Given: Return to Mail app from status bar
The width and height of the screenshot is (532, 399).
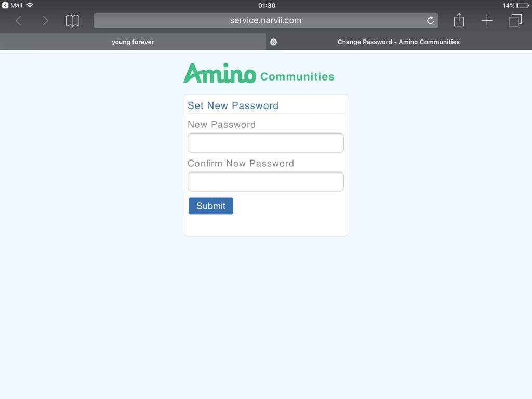Looking at the screenshot, I should click(12, 5).
